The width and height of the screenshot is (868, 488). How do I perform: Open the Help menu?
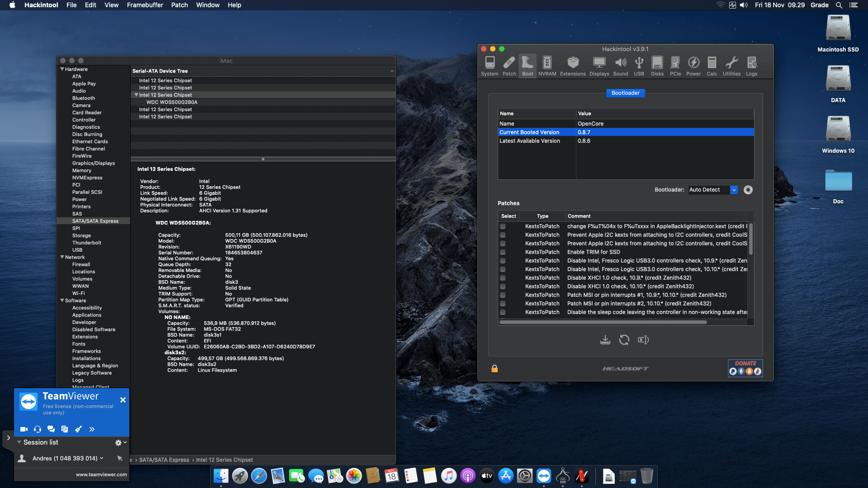pos(234,5)
